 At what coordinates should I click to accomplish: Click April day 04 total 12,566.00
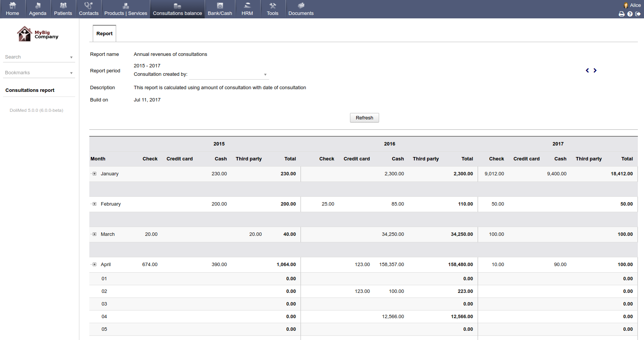point(462,317)
